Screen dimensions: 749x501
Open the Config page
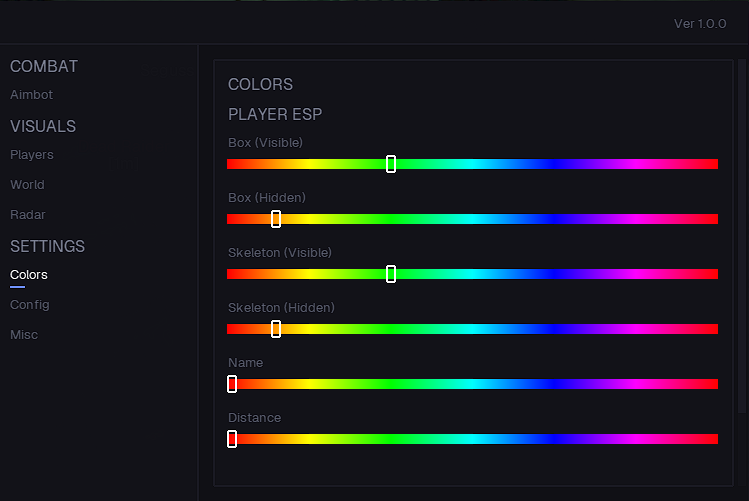click(x=29, y=305)
